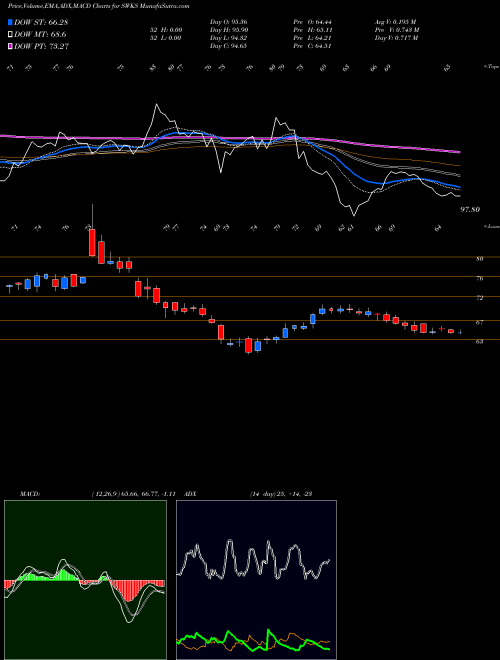Click the 'Day H: 95.90' value
The height and width of the screenshot is (660, 500).
click(228, 30)
